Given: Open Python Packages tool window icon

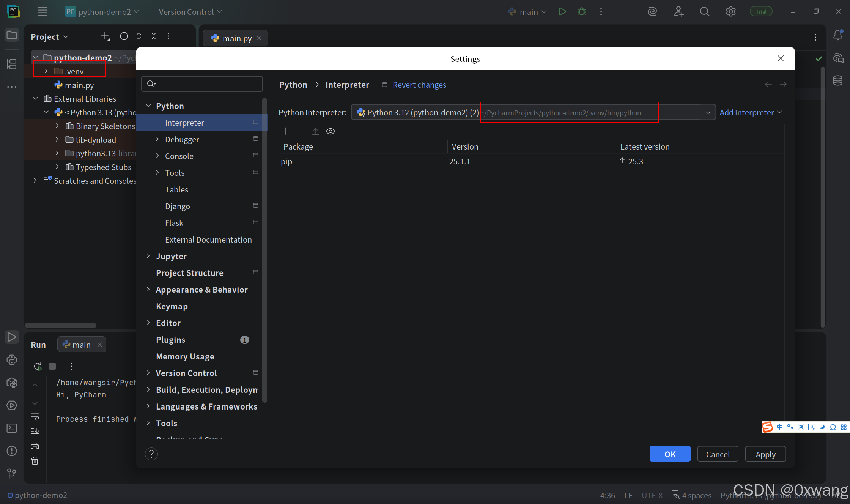Looking at the screenshot, I should point(12,383).
